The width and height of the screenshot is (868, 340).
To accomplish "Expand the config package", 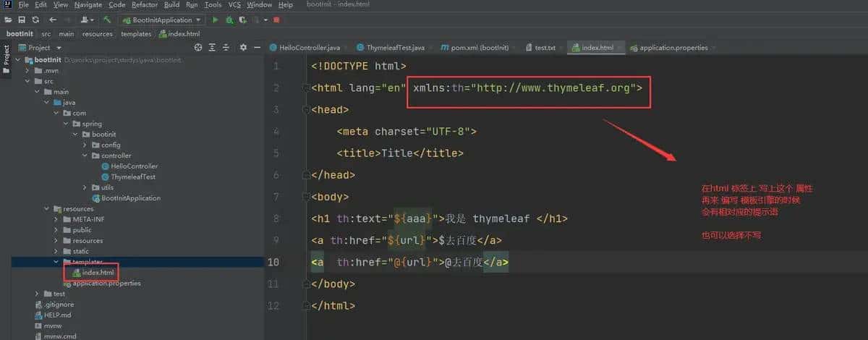I will click(85, 145).
